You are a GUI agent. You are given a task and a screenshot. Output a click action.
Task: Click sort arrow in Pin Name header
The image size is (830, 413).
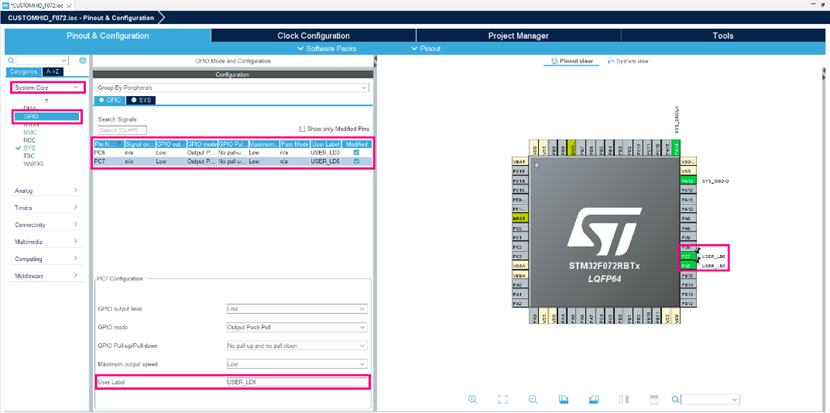[119, 143]
